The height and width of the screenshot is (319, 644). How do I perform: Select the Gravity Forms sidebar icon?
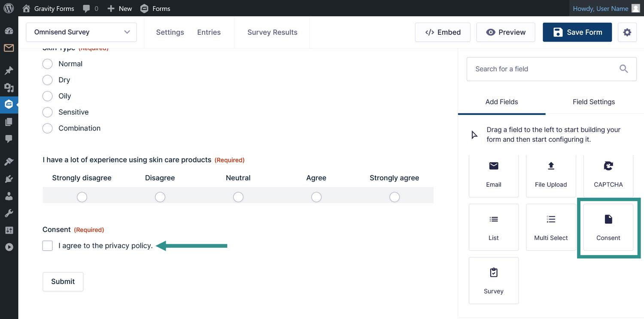click(x=9, y=104)
